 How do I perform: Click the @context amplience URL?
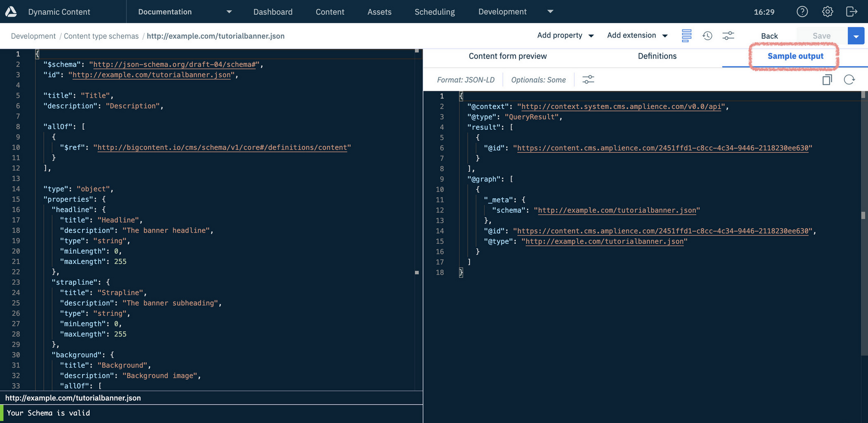(x=621, y=106)
